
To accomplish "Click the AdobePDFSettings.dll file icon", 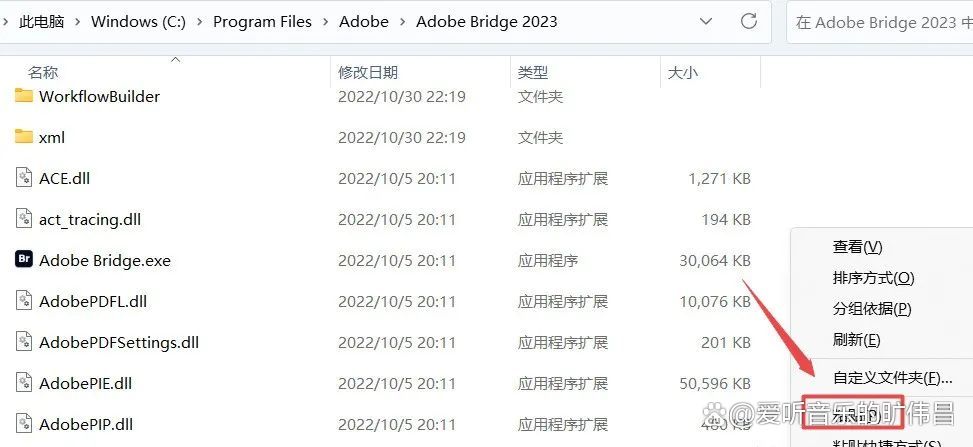I will (x=24, y=341).
